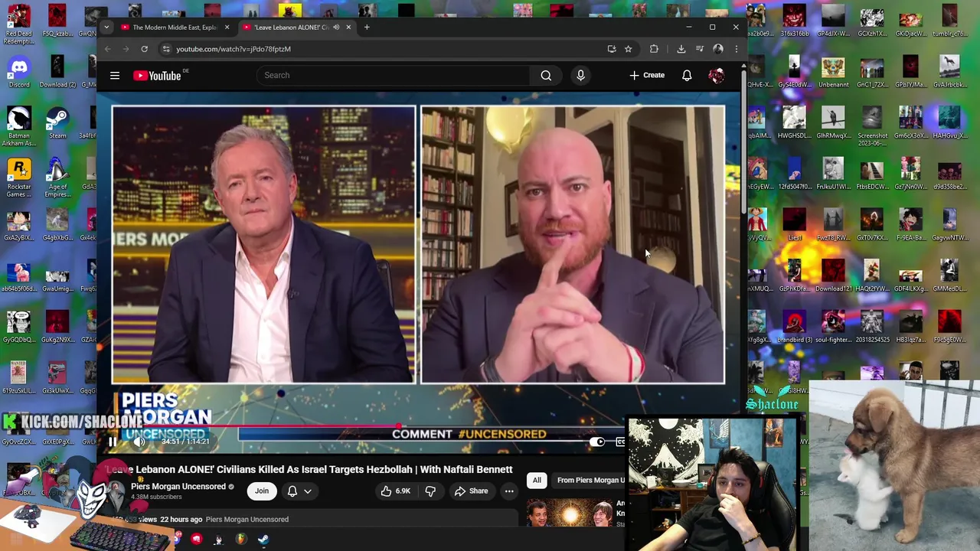The height and width of the screenshot is (551, 980).
Task: Go back in Chrome history
Action: coord(107,49)
